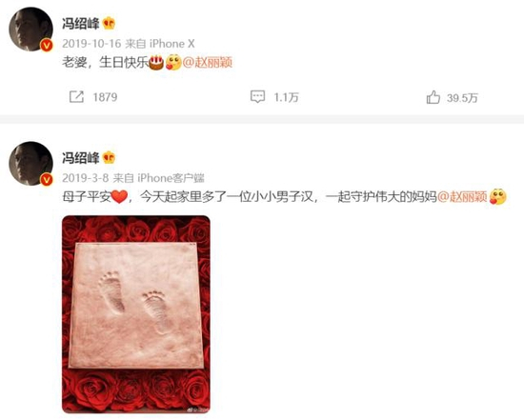Open the baby footprints photo
This screenshot has height=420, width=524.
[136, 314]
